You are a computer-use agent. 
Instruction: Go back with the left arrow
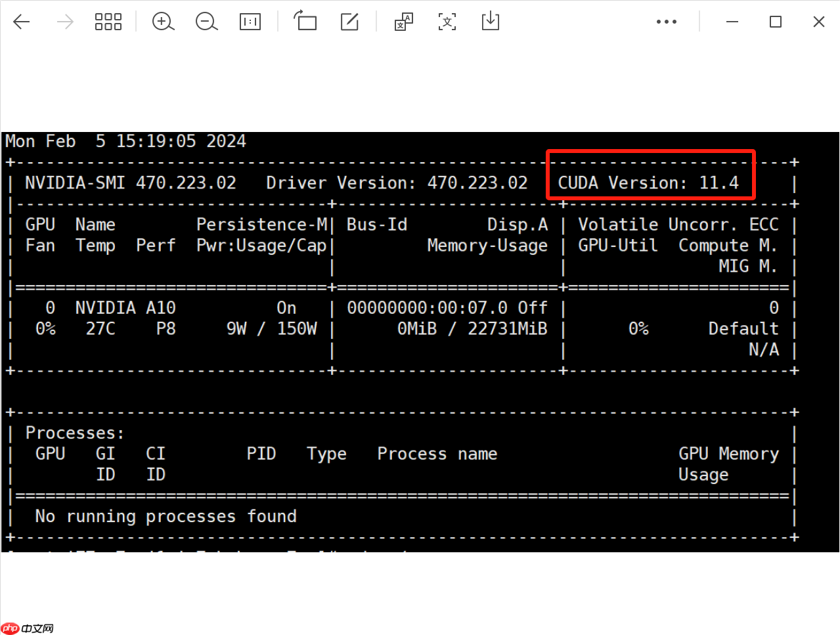pyautogui.click(x=22, y=22)
